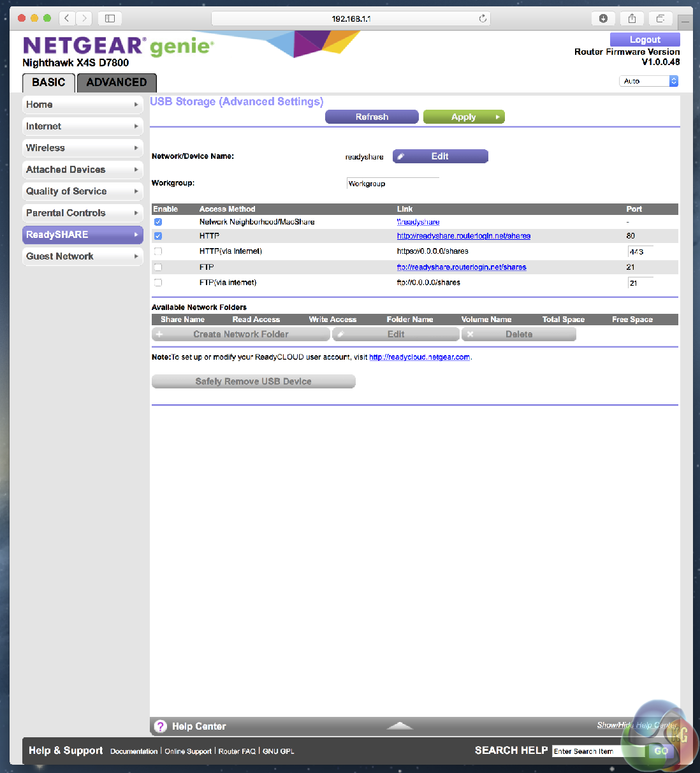Open the Quality of Service section
Screen dimensions: 700x773
[83, 191]
